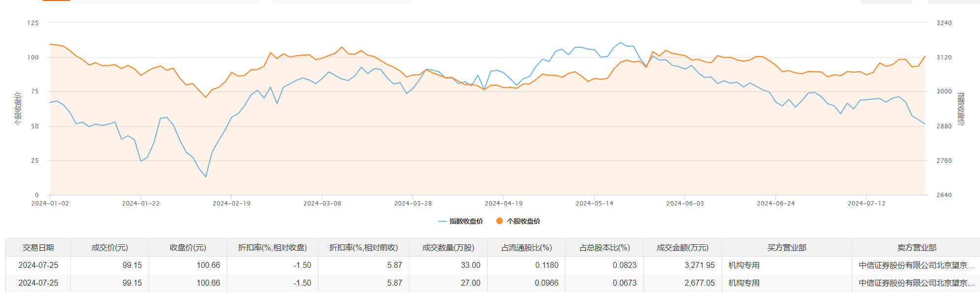Viewport: 980px width, 293px height.
Task: Sort by the 成交价(元) column header
Action: (x=110, y=248)
